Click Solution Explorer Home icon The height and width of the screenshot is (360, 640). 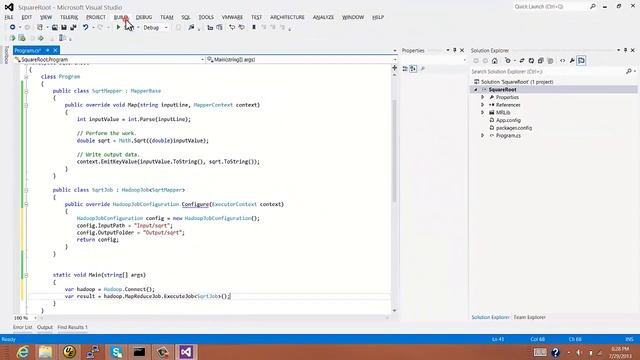495,61
